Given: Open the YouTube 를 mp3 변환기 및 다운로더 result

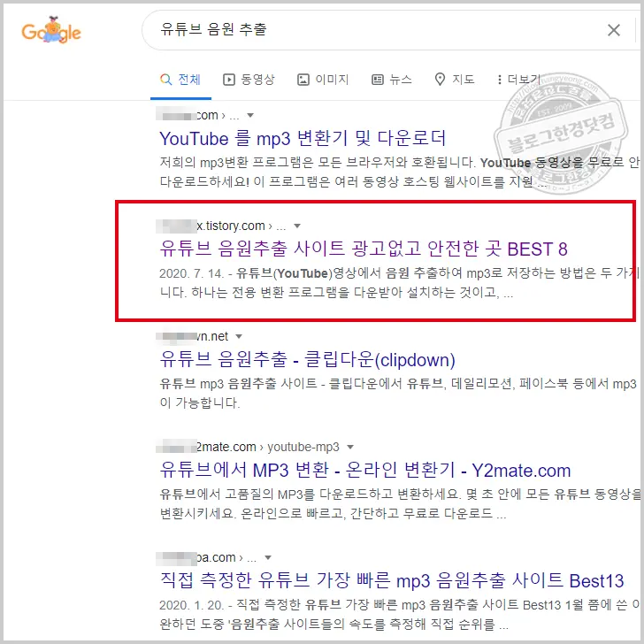Looking at the screenshot, I should point(303,138).
